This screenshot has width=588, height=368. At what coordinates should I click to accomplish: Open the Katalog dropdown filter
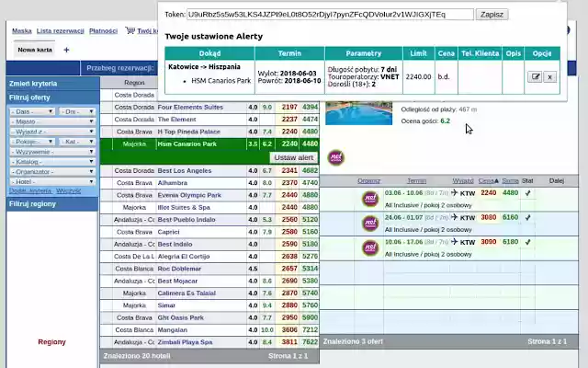coord(52,162)
